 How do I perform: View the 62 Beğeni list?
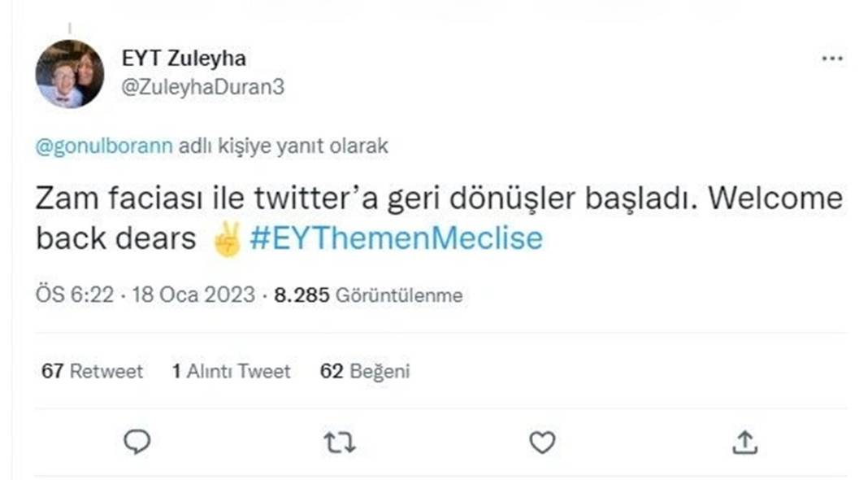[x=367, y=371]
